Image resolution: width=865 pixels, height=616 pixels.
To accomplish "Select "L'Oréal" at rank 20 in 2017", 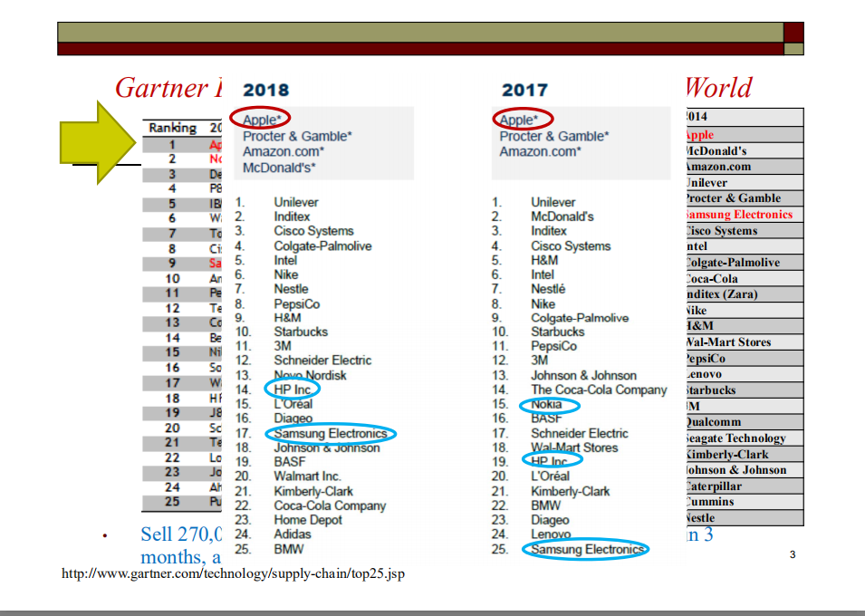I will 550,476.
